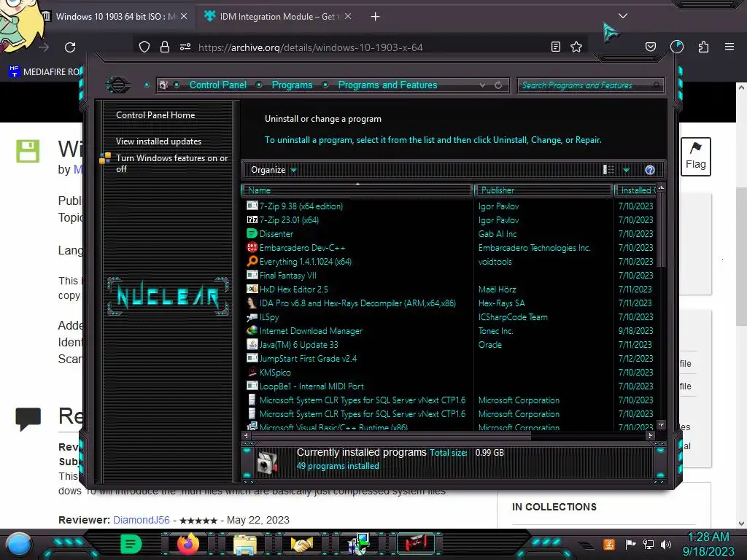Sort by the Name column header
The width and height of the screenshot is (747, 560).
357,190
